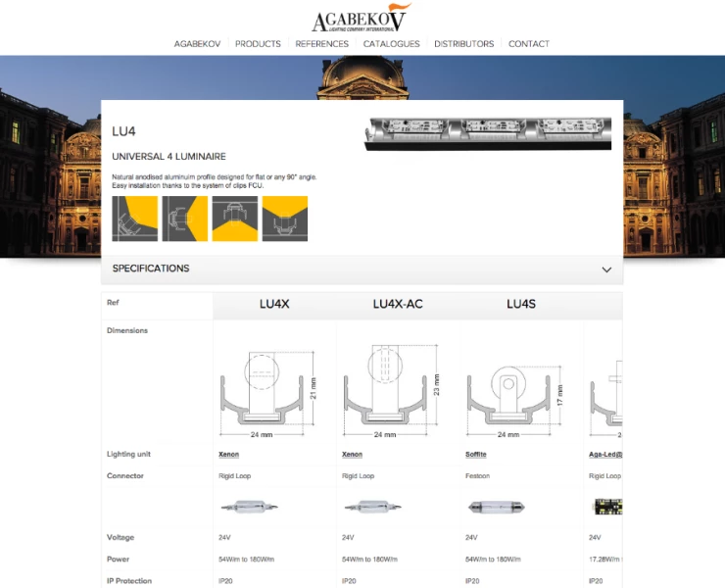Click the 'UNIVERSAL 4 LUMINAIRE' heading

click(169, 157)
